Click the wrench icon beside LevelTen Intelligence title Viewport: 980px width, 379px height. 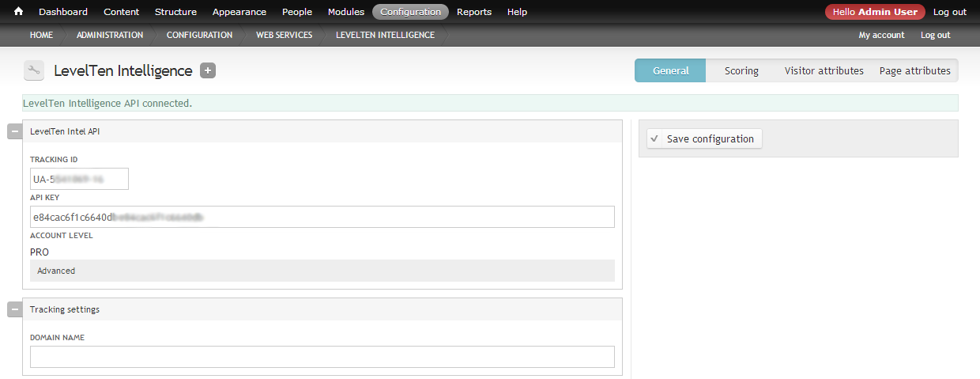click(x=34, y=70)
